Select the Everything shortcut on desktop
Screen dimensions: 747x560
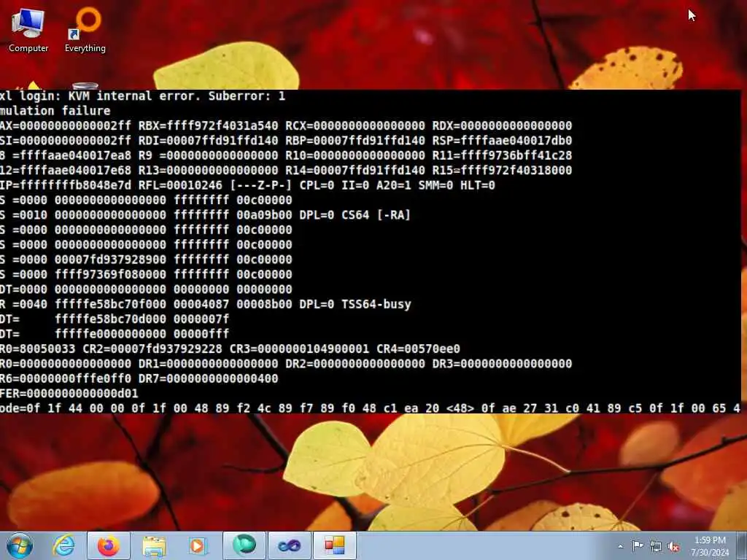pyautogui.click(x=85, y=30)
